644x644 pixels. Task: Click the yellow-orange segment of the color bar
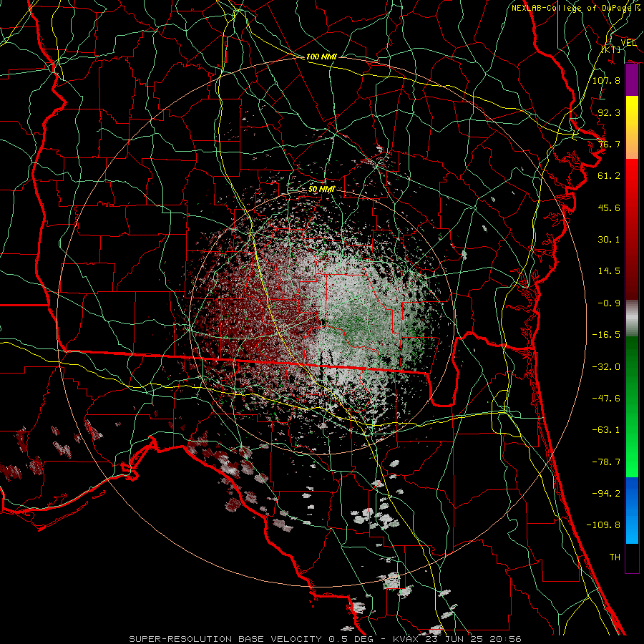coord(632,127)
